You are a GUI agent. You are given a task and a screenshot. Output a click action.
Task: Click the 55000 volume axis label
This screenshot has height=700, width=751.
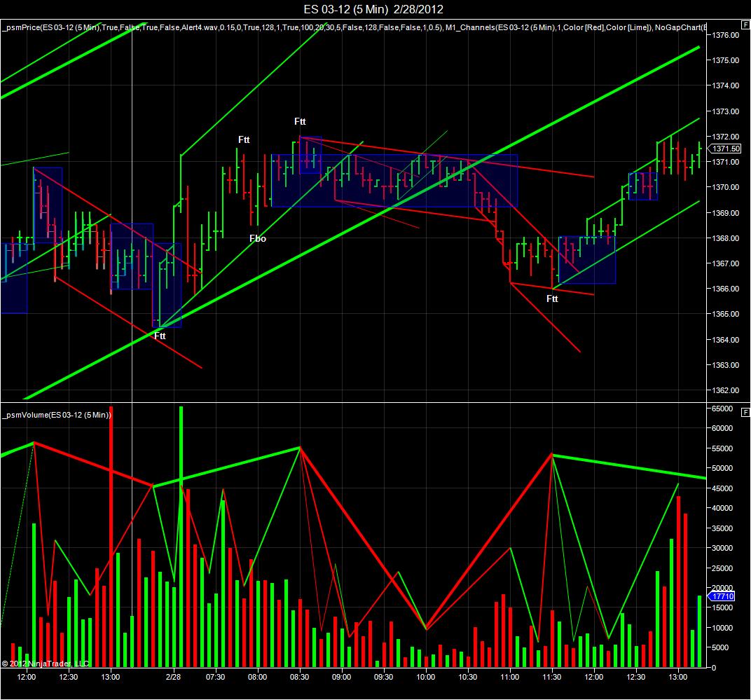coord(723,448)
